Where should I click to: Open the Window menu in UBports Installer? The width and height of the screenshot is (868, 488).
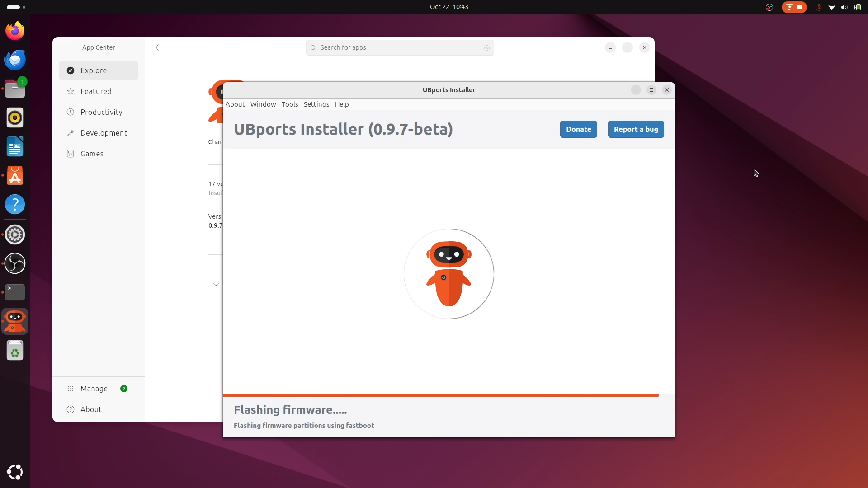263,104
